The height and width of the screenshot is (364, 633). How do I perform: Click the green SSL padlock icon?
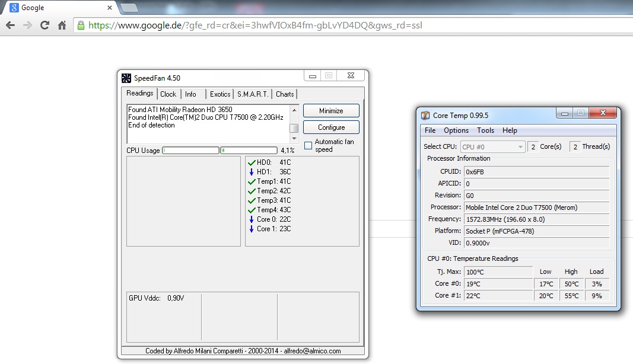pyautogui.click(x=81, y=25)
